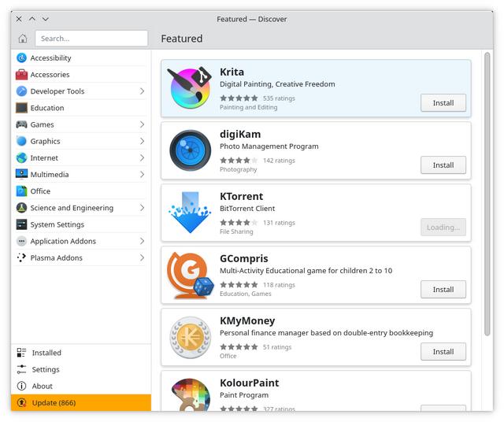Click window keep-below arrow in title bar
The image size is (504, 422).
(x=46, y=19)
